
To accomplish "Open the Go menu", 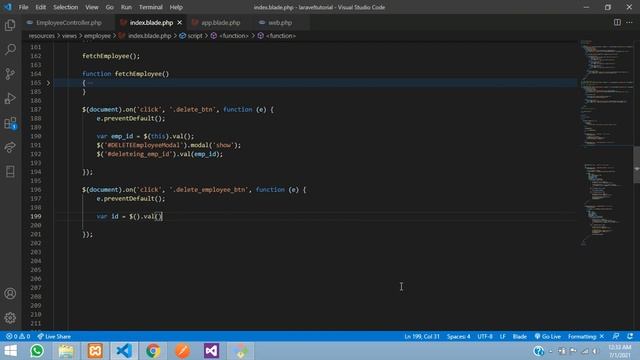I will coord(109,7).
